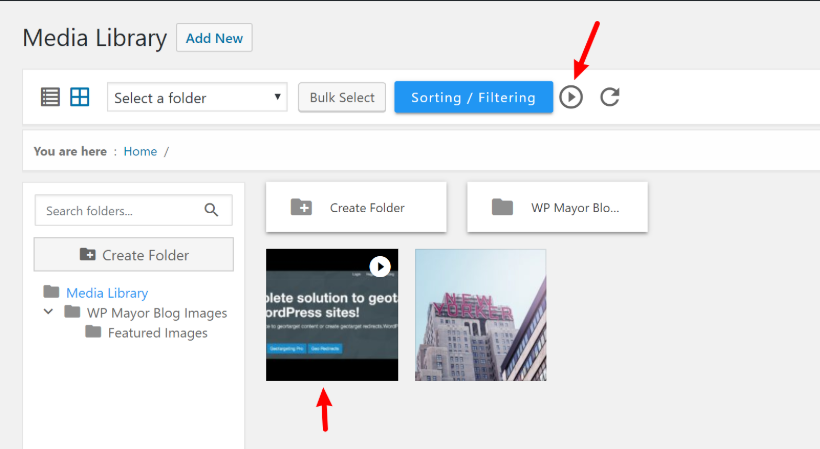Click the Bulk Select button
Image resolution: width=820 pixels, height=449 pixels.
pos(342,97)
